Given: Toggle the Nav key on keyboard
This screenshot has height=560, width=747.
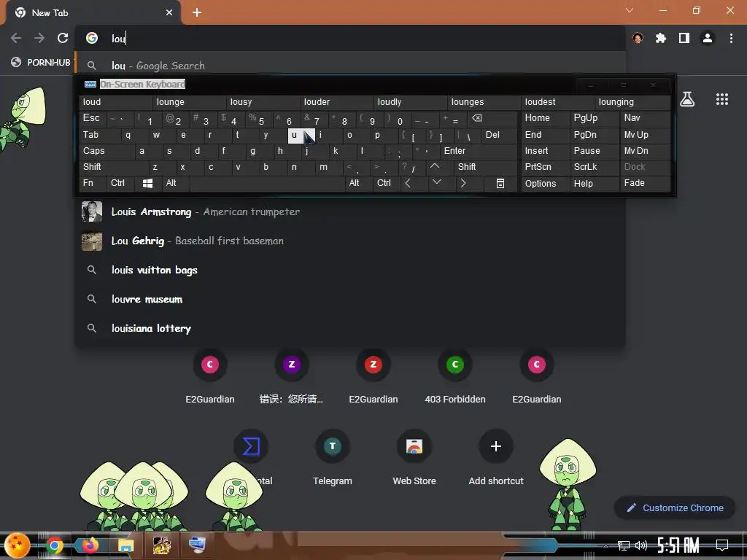Looking at the screenshot, I should [645, 118].
